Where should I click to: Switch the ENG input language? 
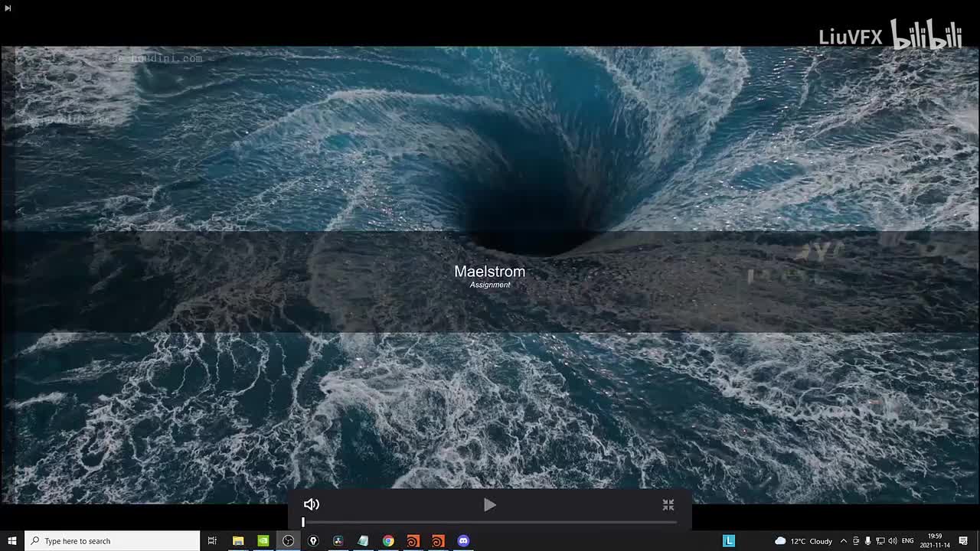(x=908, y=541)
